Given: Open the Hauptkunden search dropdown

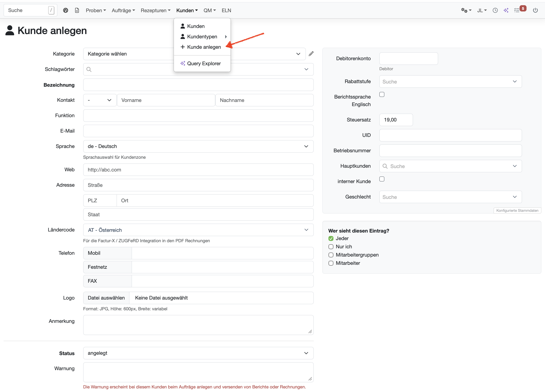Looking at the screenshot, I should point(451,166).
